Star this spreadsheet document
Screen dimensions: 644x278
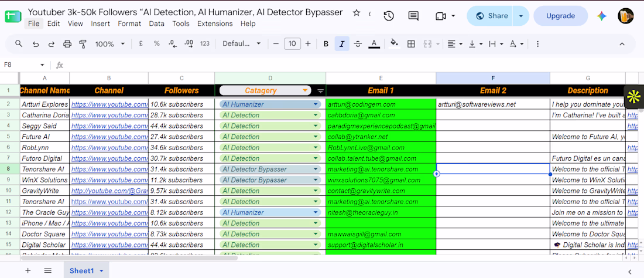tap(357, 13)
